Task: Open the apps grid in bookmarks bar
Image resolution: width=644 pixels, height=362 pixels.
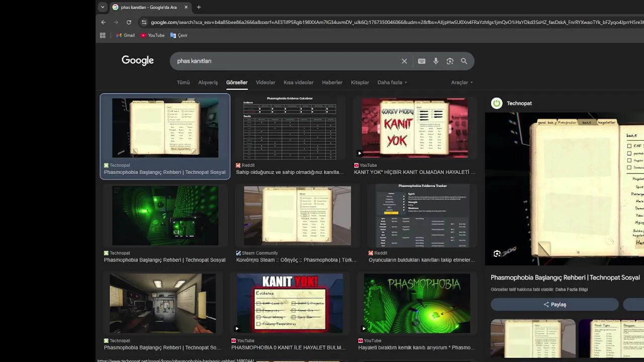Action: [103, 35]
